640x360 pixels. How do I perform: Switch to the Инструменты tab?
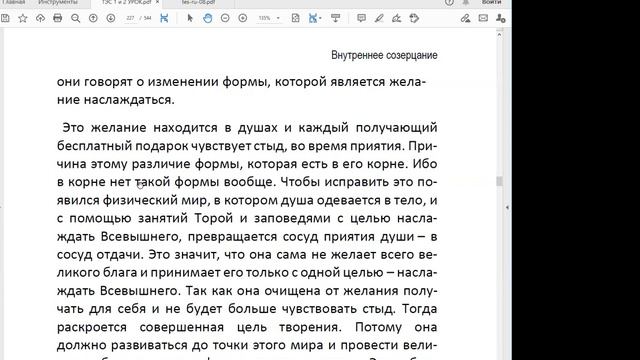tap(58, 2)
